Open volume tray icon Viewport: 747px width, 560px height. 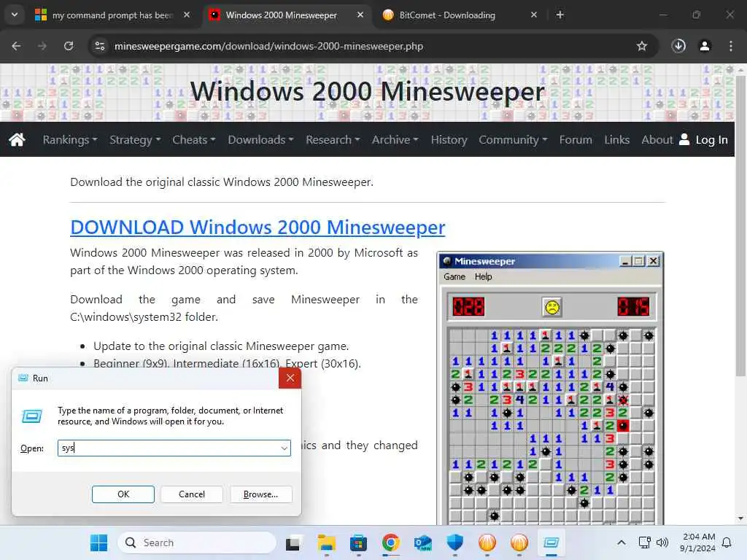click(x=662, y=542)
